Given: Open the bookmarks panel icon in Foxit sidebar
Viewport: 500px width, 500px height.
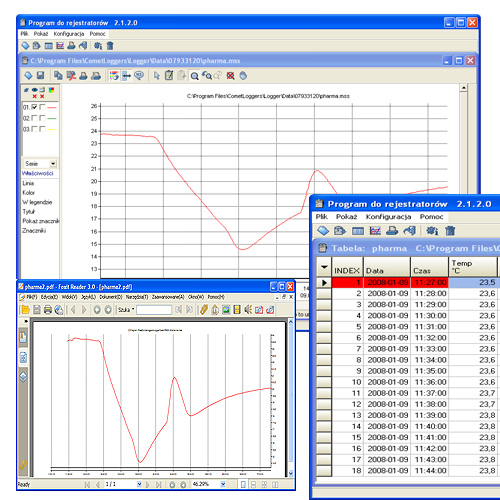Looking at the screenshot, I should (x=23, y=337).
